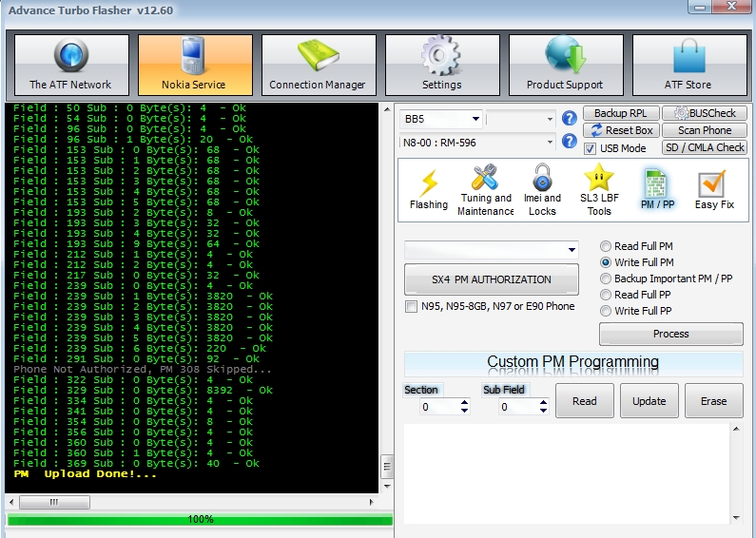This screenshot has width=756, height=538.
Task: Decrease the Section value
Action: pos(464,411)
